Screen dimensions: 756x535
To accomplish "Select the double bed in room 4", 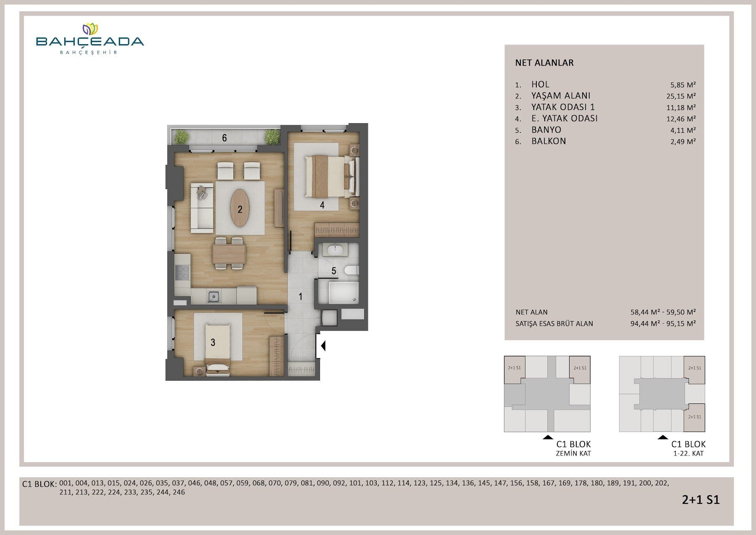I will 332,177.
